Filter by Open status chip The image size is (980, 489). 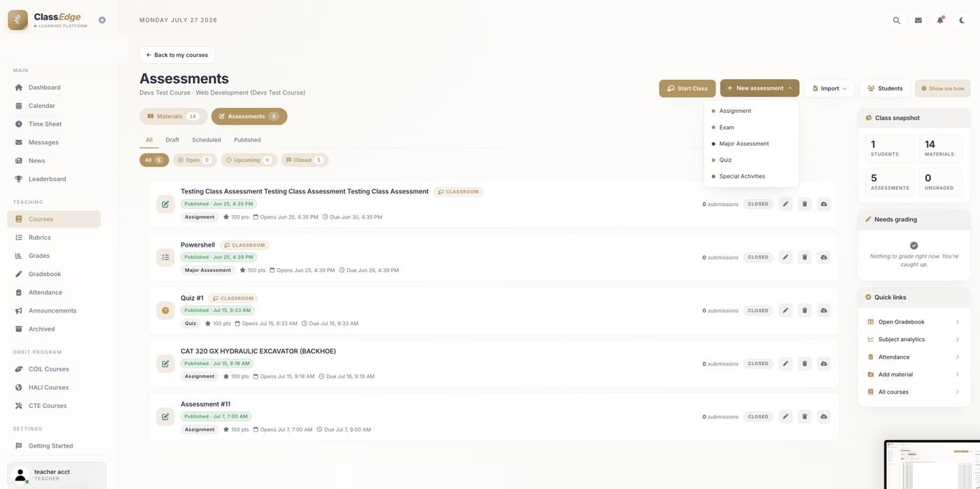[x=195, y=160]
